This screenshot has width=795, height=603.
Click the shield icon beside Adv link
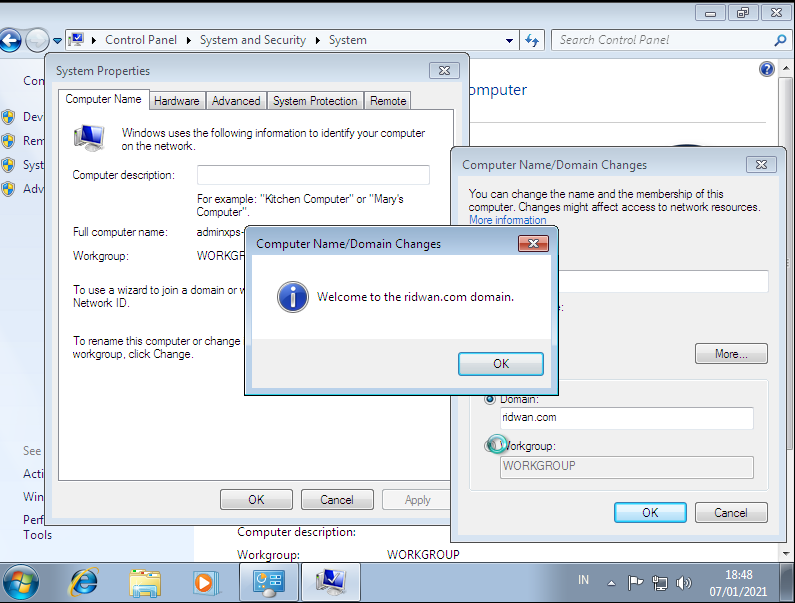coord(8,189)
